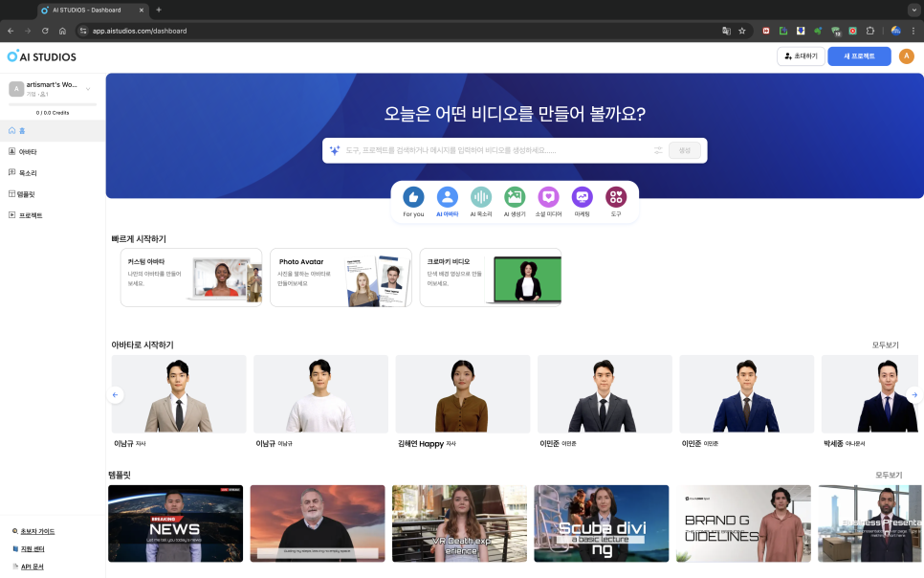Go to 홈 in the sidebar
Viewport: 924px width, 578px height.
pyautogui.click(x=53, y=130)
